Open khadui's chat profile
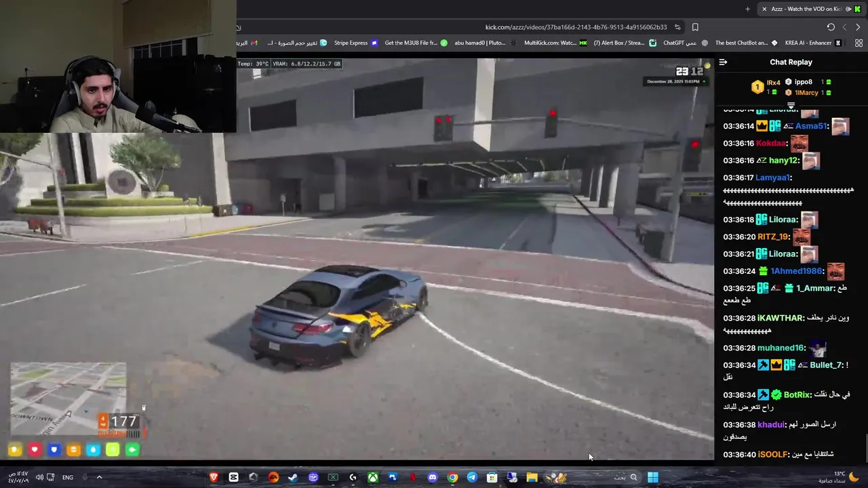This screenshot has height=488, width=868. pos(770,424)
